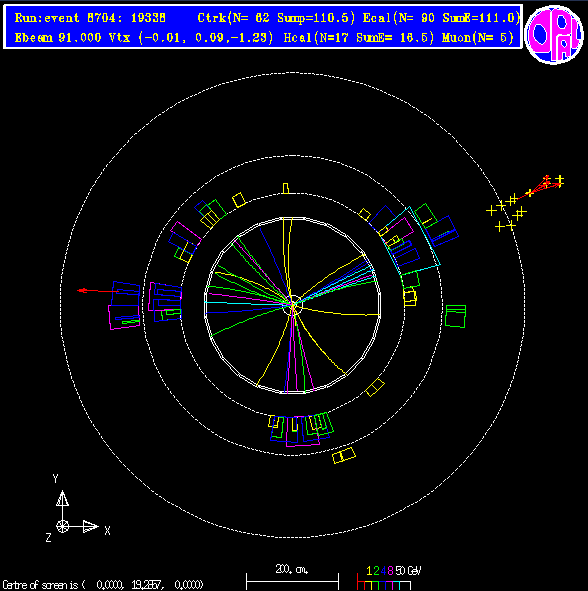Click the 200 cm scale bar
This screenshot has width=588, height=591.
click(x=292, y=581)
